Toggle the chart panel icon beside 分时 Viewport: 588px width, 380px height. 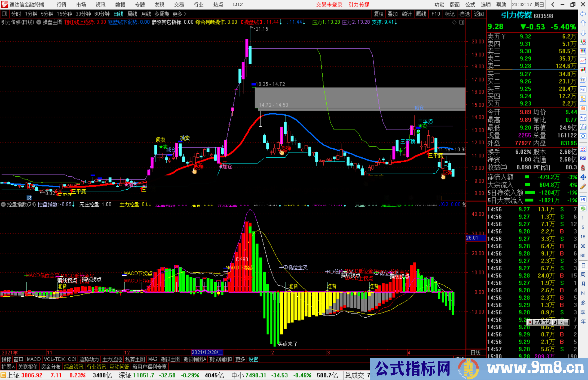[x=5, y=14]
